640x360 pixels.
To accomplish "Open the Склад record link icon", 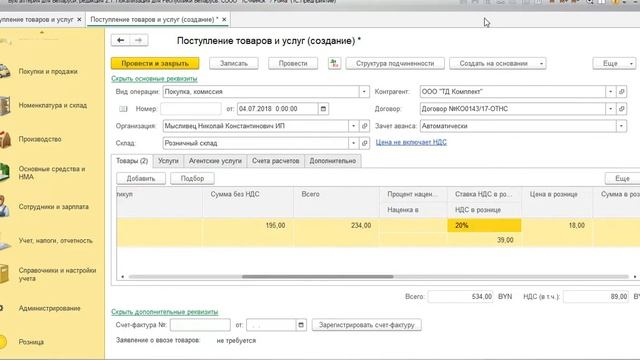I will [364, 143].
